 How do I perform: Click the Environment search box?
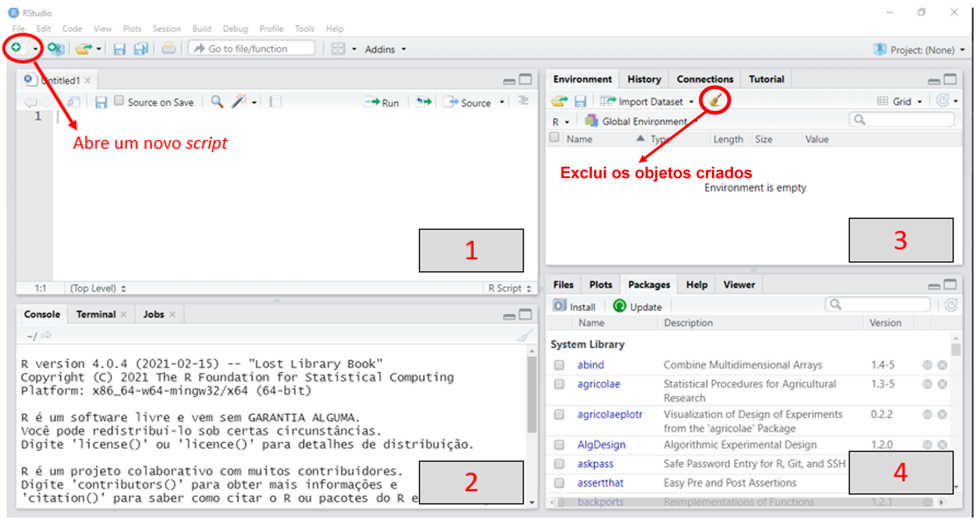pos(902,120)
